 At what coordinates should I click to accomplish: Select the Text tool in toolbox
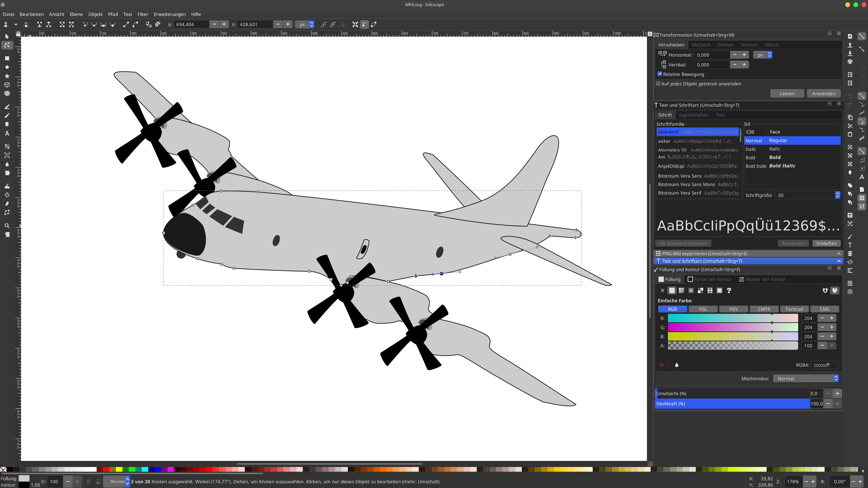click(7, 134)
